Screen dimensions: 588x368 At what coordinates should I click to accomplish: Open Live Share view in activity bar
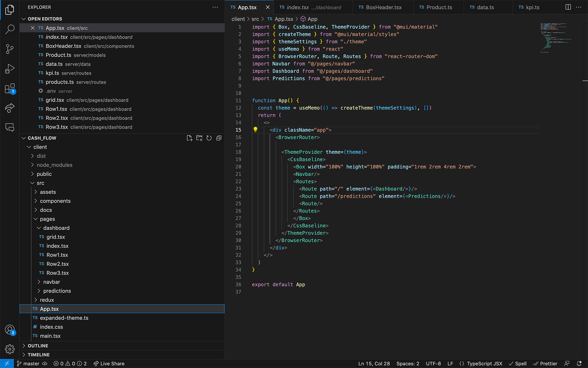click(10, 108)
